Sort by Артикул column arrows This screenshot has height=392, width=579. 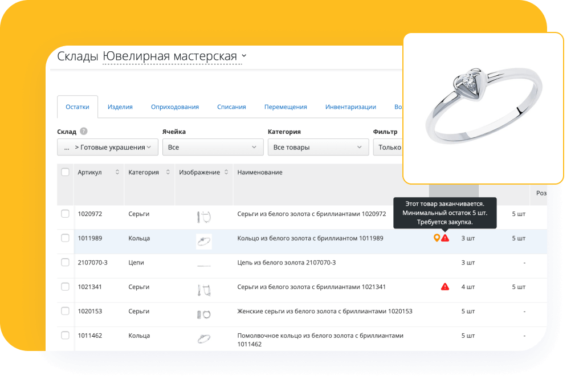(x=117, y=173)
